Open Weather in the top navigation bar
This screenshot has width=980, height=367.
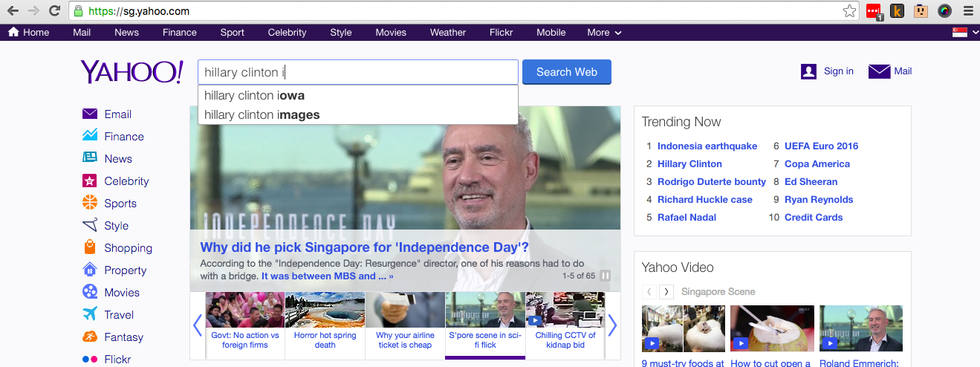pyautogui.click(x=448, y=33)
